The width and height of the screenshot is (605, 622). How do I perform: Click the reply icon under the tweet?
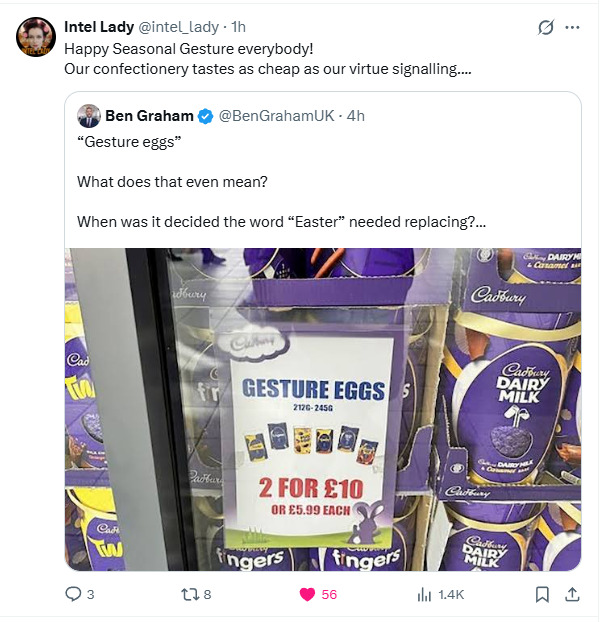[x=73, y=594]
